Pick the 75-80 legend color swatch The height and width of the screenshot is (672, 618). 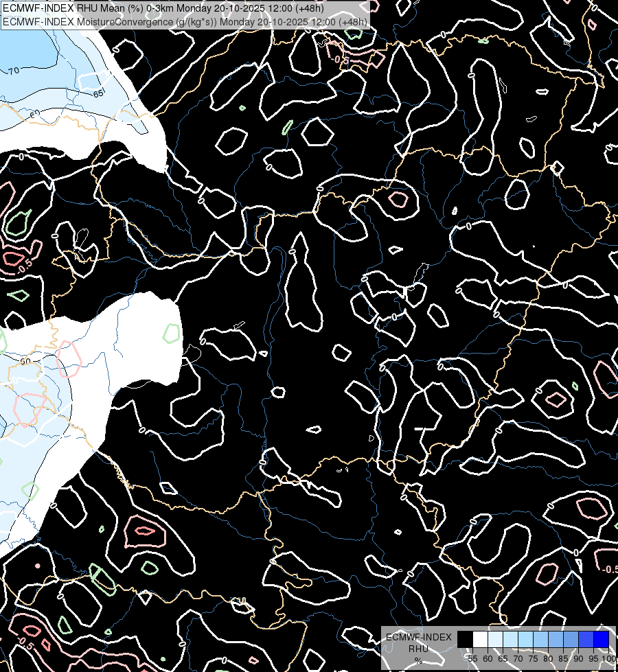tap(541, 639)
